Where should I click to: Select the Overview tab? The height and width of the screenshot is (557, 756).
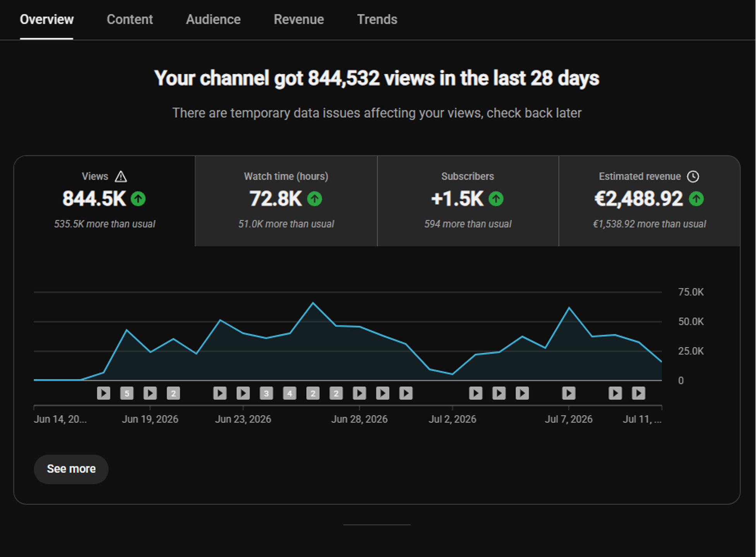click(x=46, y=19)
